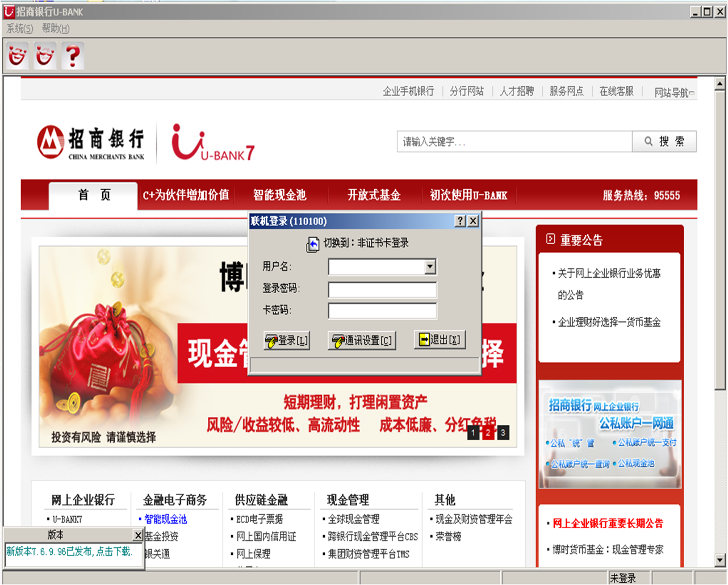The width and height of the screenshot is (728, 585).
Task: Click the vertical scrollbar thumb
Action: (x=720, y=240)
